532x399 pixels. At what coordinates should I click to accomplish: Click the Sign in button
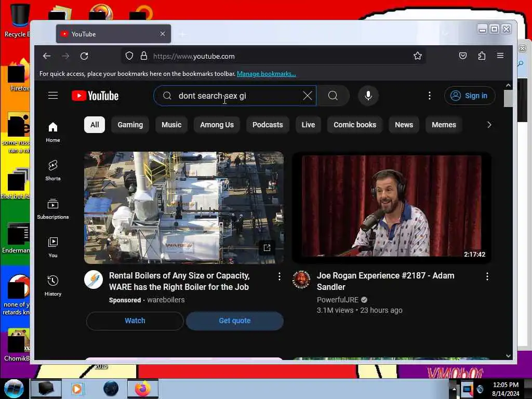pyautogui.click(x=470, y=96)
